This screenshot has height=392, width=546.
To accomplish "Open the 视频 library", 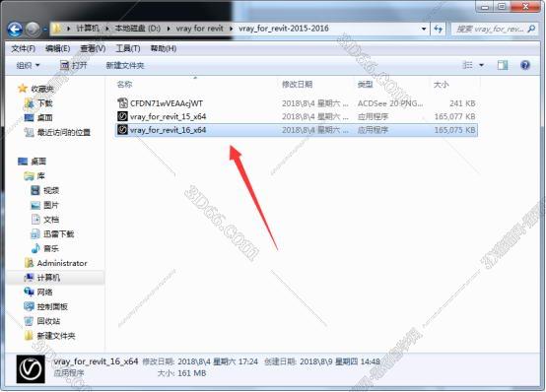I will [x=51, y=190].
